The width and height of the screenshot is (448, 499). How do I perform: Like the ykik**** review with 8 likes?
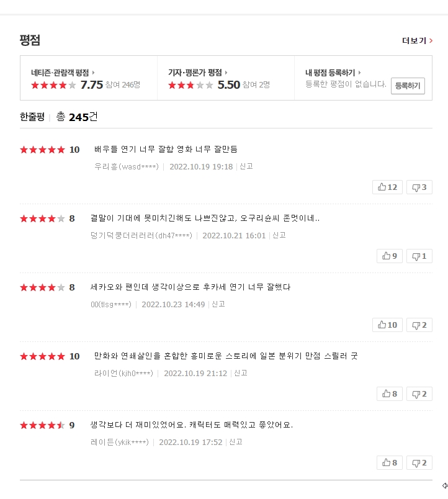coord(390,463)
